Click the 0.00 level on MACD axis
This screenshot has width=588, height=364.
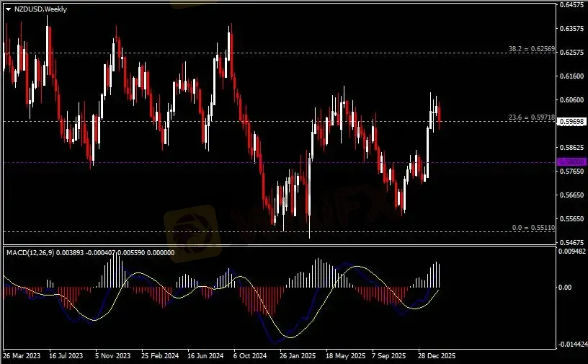coord(567,287)
